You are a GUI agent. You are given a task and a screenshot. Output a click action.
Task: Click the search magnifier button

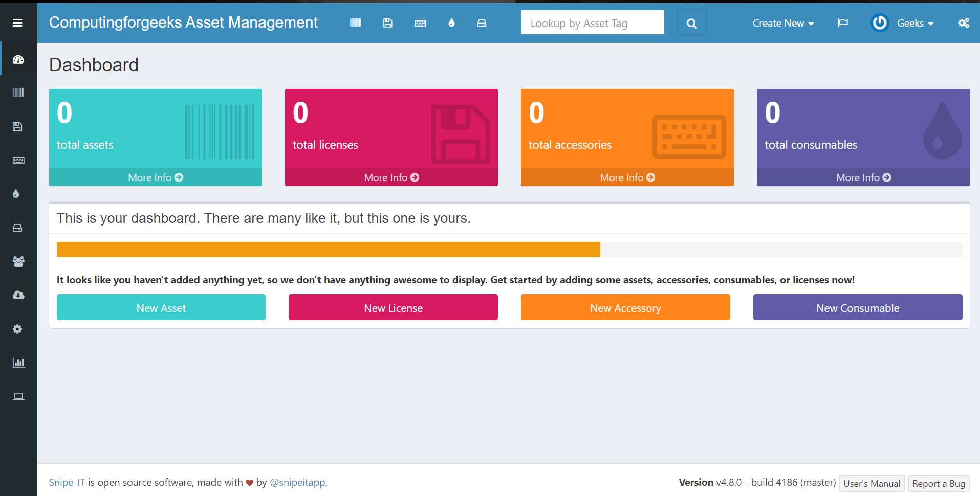pyautogui.click(x=691, y=23)
